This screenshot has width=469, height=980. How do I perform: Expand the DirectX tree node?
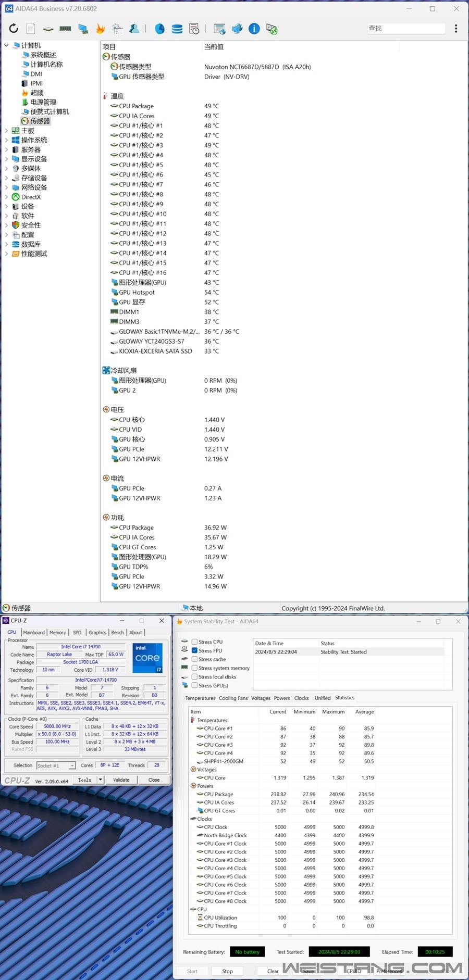[x=6, y=197]
